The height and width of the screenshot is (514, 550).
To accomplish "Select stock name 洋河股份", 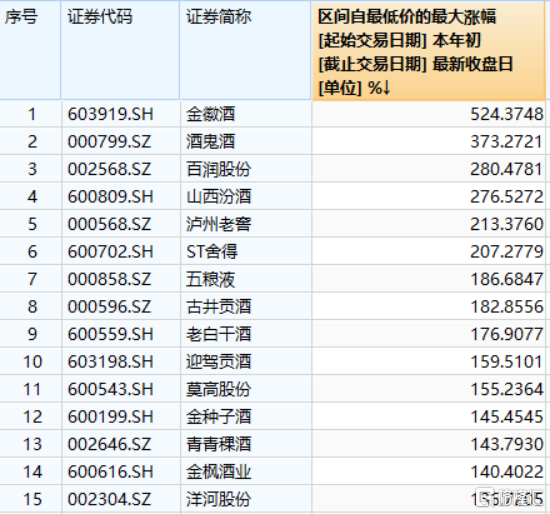I will coord(219,499).
